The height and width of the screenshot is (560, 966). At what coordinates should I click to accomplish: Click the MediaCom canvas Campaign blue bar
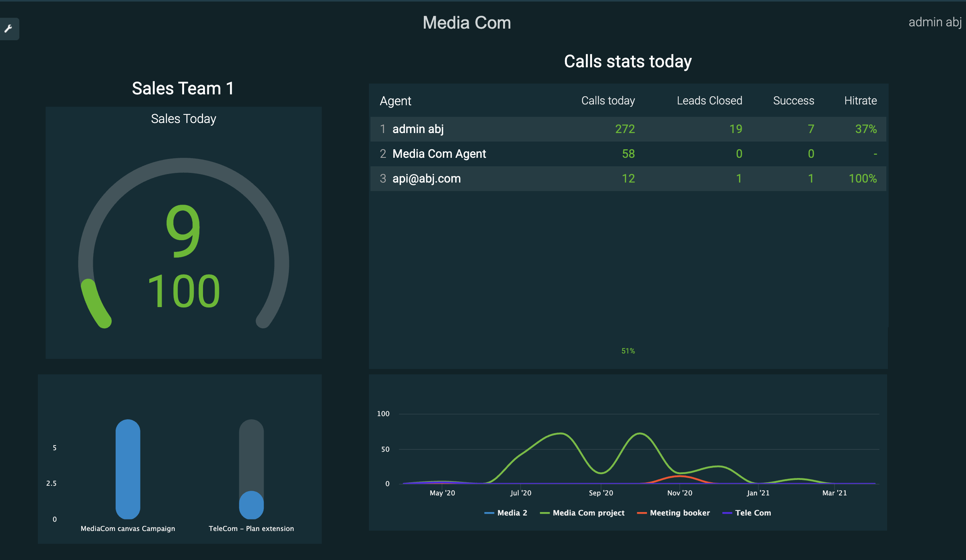pyautogui.click(x=128, y=469)
